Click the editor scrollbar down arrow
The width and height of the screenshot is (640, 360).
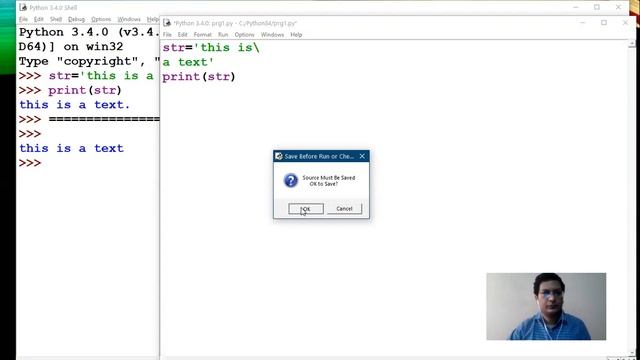631,353
